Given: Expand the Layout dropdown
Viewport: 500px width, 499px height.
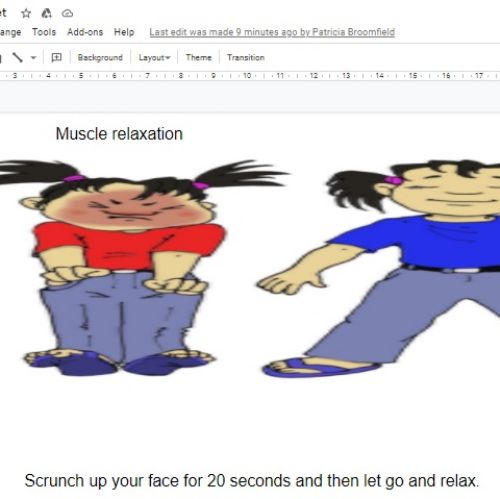Looking at the screenshot, I should [x=154, y=58].
